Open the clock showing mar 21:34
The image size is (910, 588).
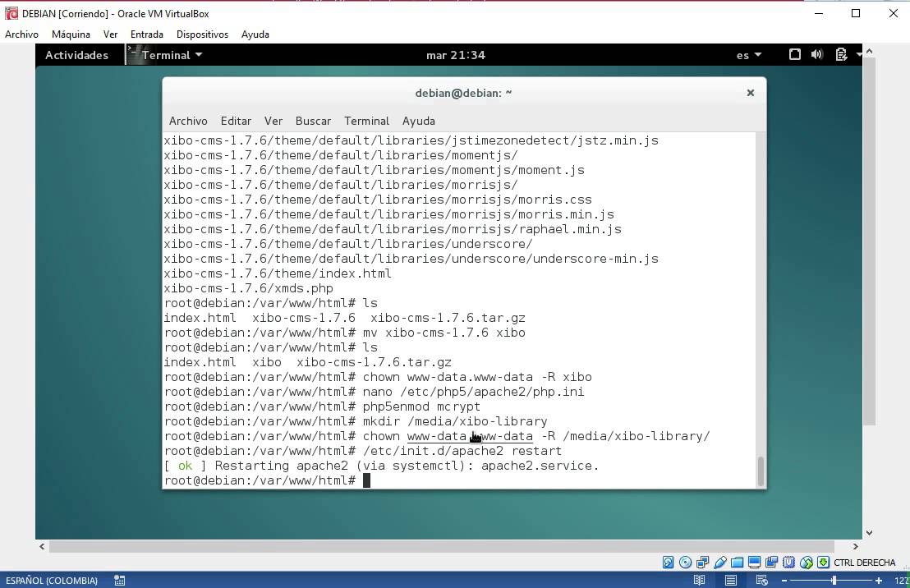[456, 55]
